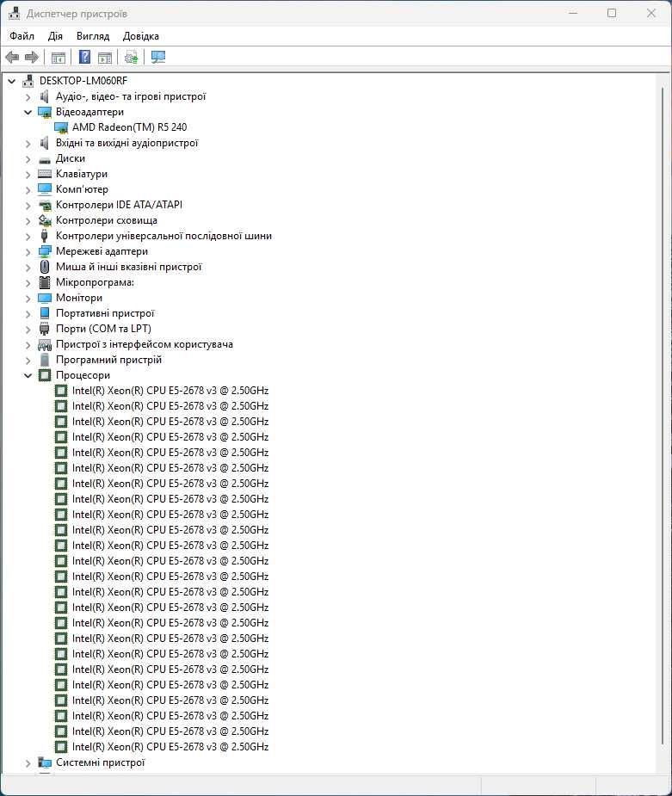Collapse the Відеоадаптери category chevron

click(28, 112)
